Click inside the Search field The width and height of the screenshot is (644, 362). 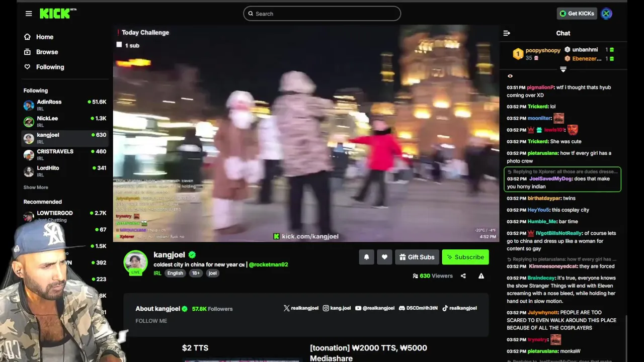pos(322,14)
